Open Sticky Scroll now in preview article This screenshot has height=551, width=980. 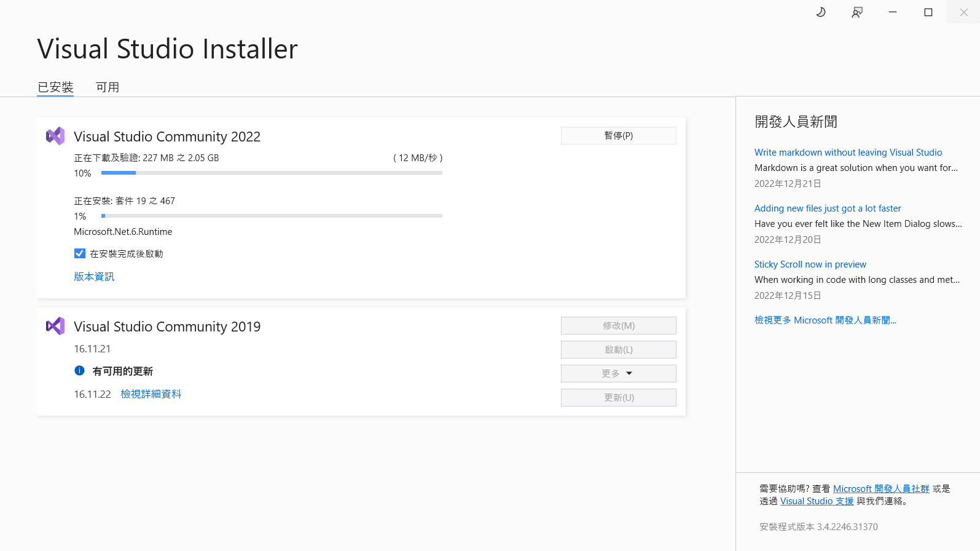tap(810, 264)
